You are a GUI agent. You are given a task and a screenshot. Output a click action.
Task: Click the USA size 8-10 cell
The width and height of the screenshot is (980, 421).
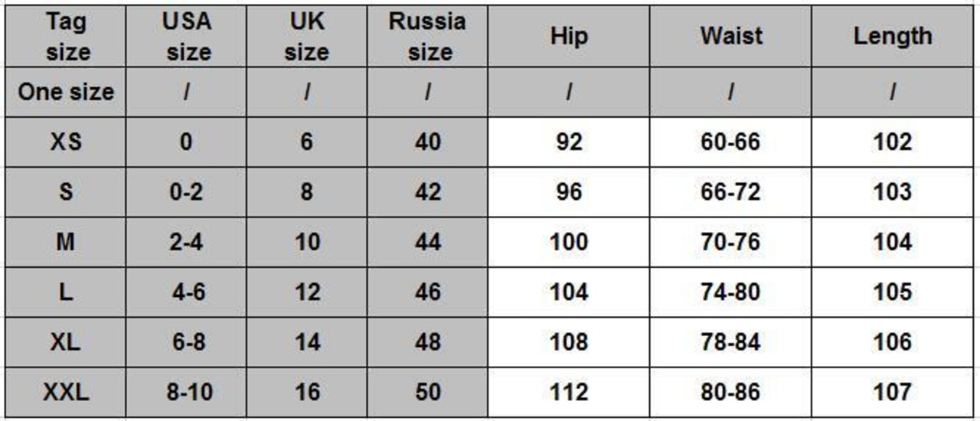[187, 392]
